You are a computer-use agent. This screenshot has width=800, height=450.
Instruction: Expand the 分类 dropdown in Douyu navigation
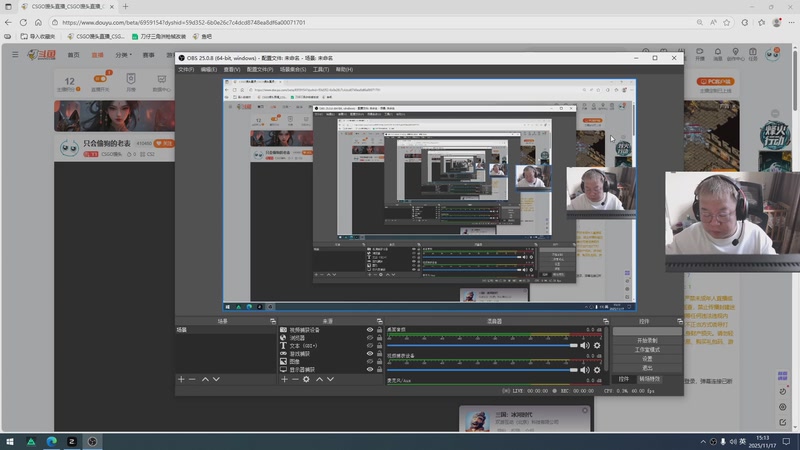pos(123,55)
